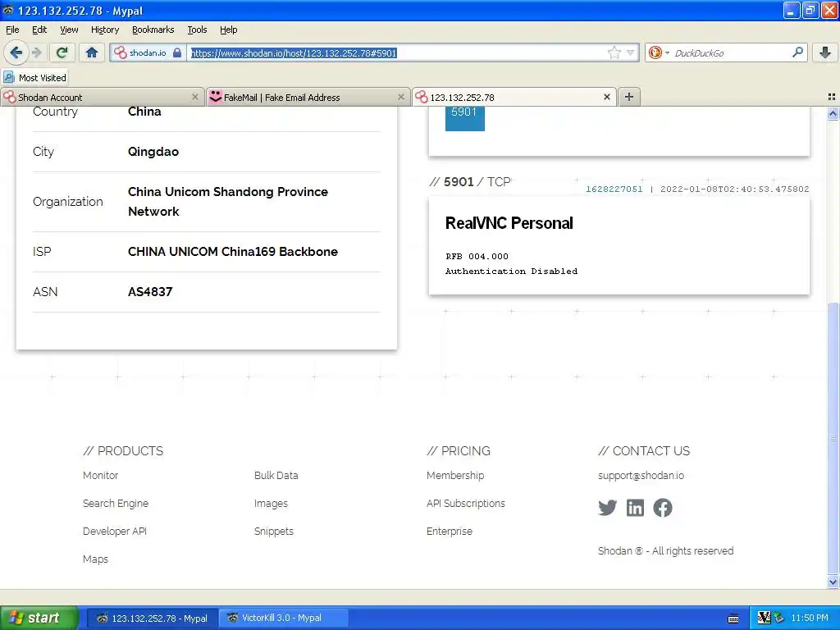Click the padlock site security icon

pyautogui.click(x=177, y=52)
